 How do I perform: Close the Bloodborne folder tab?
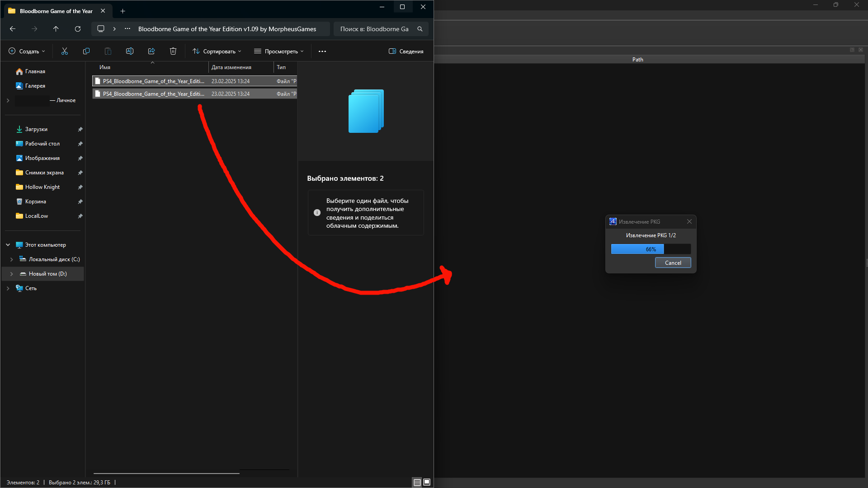coord(103,11)
